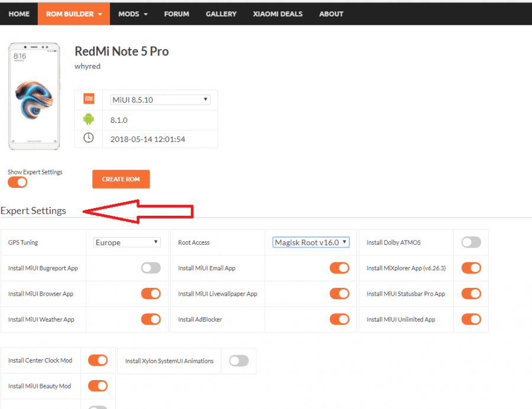Open the Mods menu caret
The image size is (532, 409).
146,14
